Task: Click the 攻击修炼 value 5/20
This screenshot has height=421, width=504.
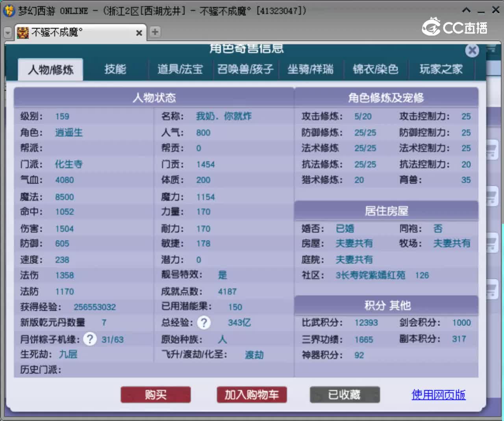Action: click(363, 117)
